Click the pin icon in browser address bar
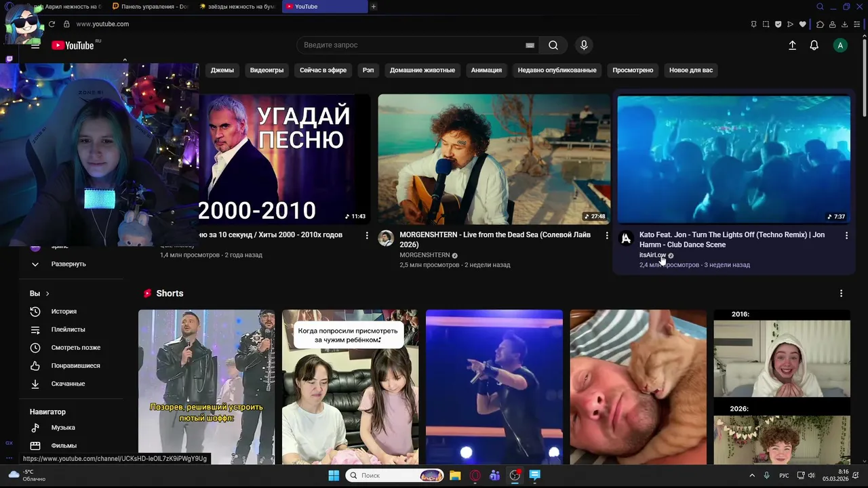 753,24
